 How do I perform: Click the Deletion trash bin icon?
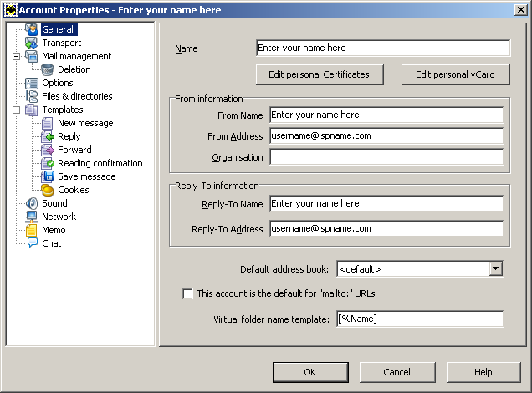click(x=48, y=69)
